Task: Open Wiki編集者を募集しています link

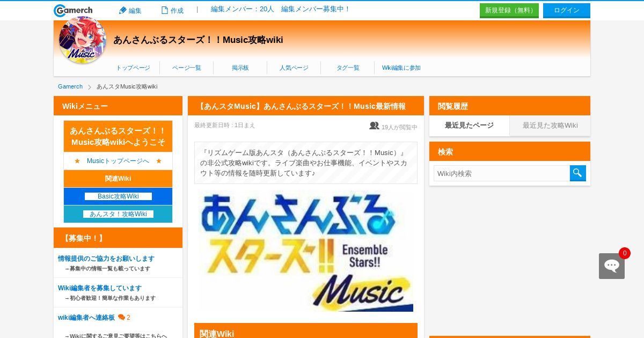Action: point(100,288)
